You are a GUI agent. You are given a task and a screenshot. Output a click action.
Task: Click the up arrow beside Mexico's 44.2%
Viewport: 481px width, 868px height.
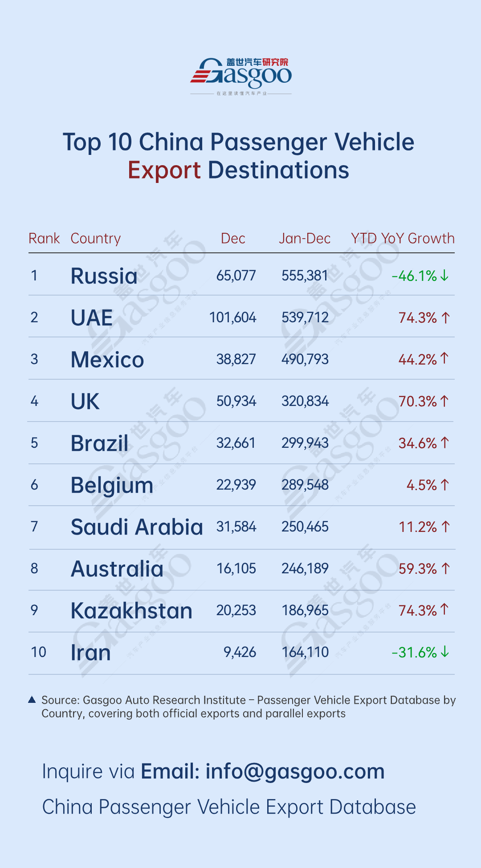(444, 358)
